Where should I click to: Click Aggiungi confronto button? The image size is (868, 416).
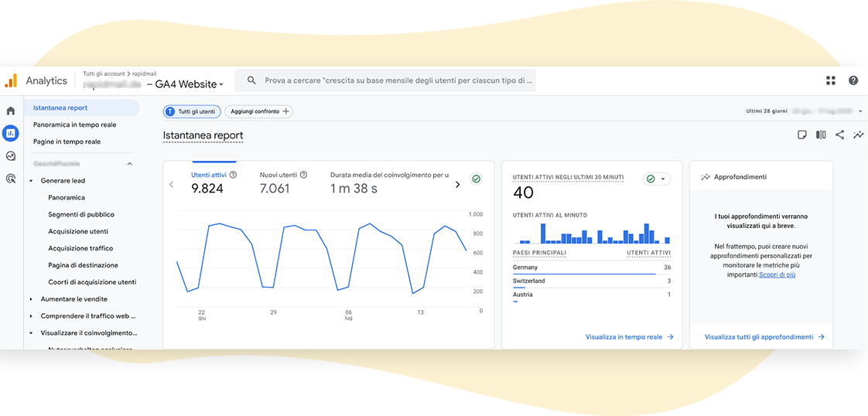coord(259,111)
